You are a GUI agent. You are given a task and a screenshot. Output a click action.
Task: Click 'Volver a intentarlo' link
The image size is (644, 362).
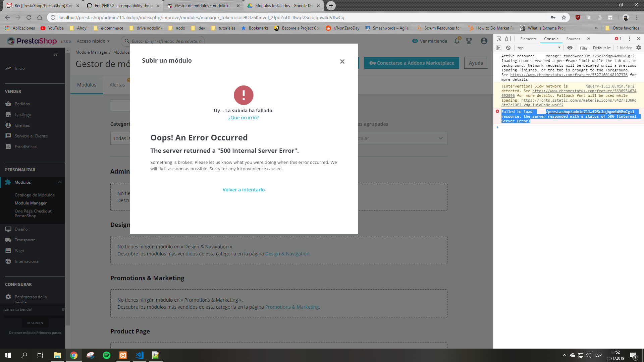coord(244,190)
